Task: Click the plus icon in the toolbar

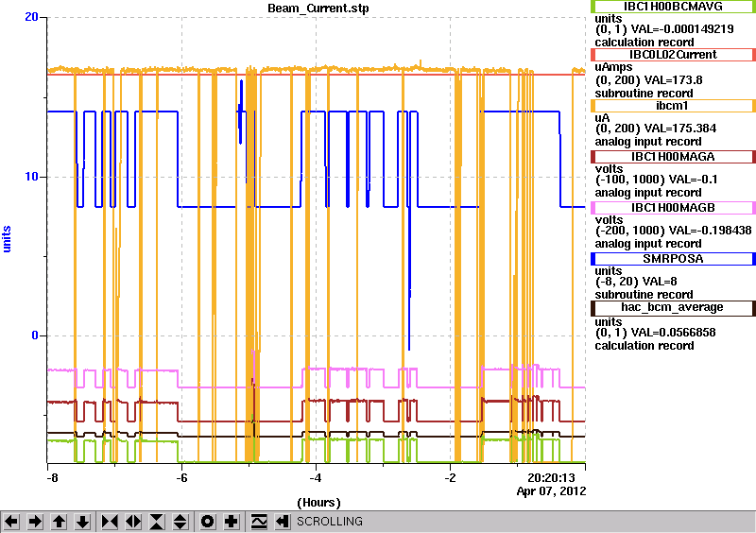Action: tap(232, 522)
